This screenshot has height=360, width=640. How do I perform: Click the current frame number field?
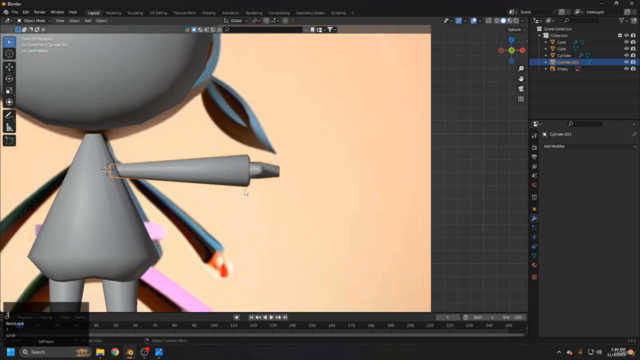pyautogui.click(x=448, y=318)
